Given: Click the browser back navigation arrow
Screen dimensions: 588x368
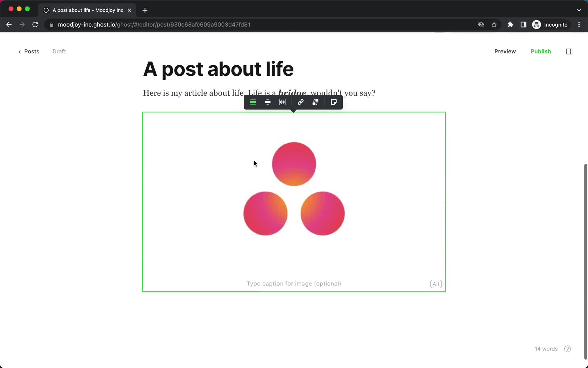Looking at the screenshot, I should 9,25.
